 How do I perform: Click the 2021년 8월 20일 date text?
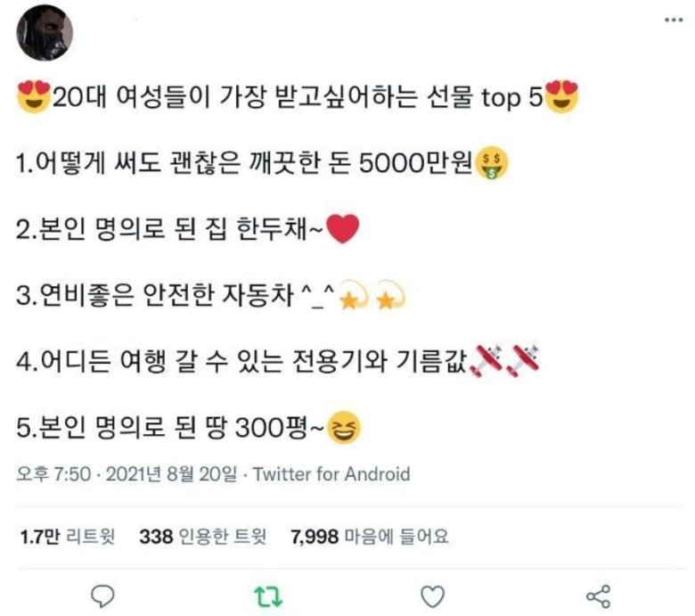[x=172, y=474]
